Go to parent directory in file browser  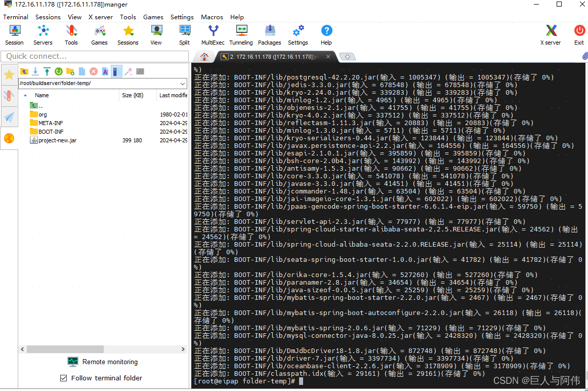24,71
